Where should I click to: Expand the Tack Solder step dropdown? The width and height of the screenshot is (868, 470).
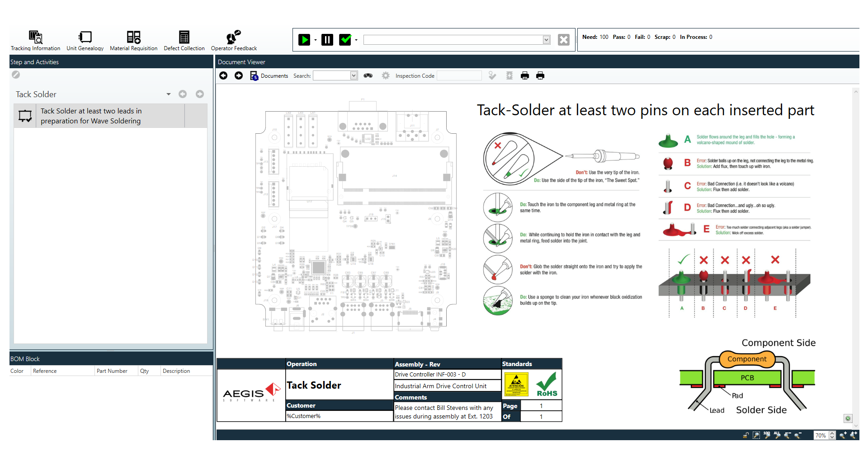pos(169,94)
